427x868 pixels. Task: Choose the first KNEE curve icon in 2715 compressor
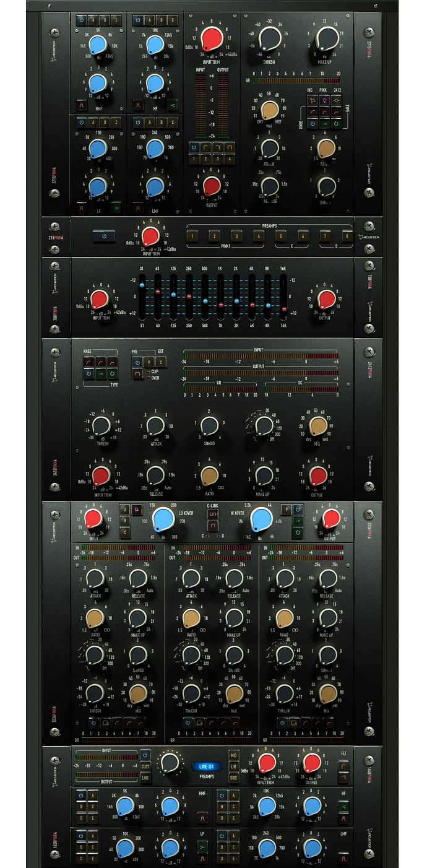click(313, 111)
